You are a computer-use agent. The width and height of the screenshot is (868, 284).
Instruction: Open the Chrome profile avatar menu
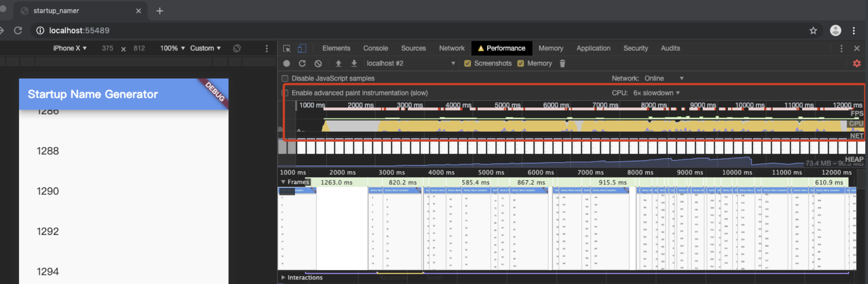point(835,30)
